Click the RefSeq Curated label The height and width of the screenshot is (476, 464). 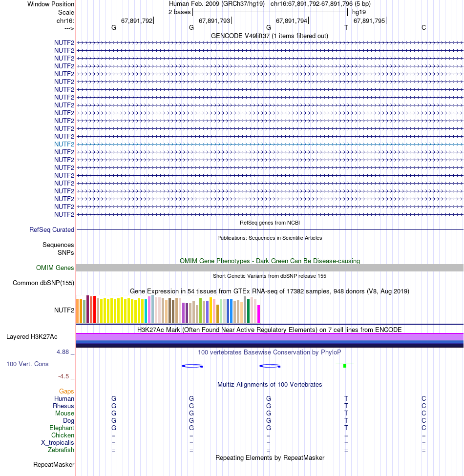(52, 230)
